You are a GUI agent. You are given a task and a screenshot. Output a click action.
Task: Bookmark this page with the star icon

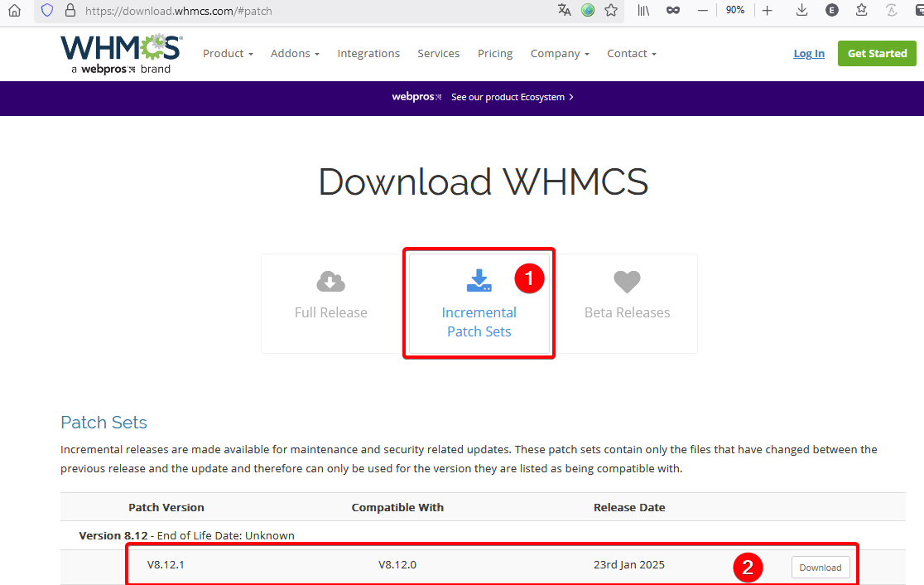(x=611, y=10)
